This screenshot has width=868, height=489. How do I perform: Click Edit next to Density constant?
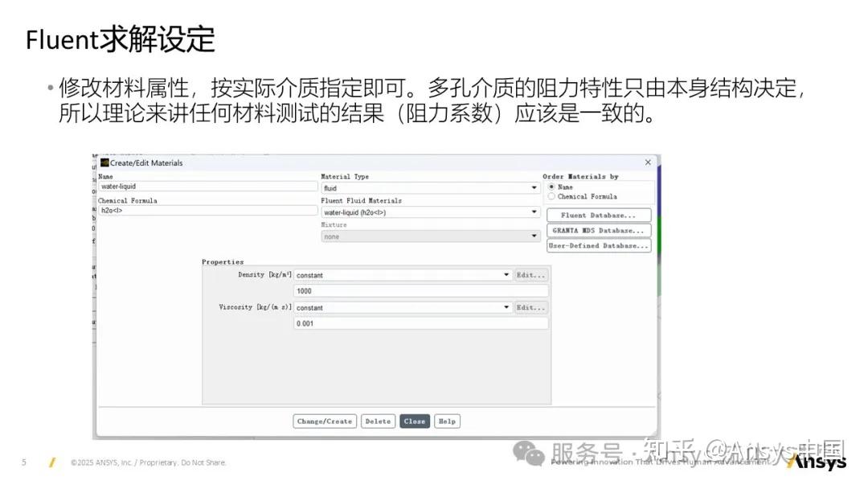tap(531, 274)
